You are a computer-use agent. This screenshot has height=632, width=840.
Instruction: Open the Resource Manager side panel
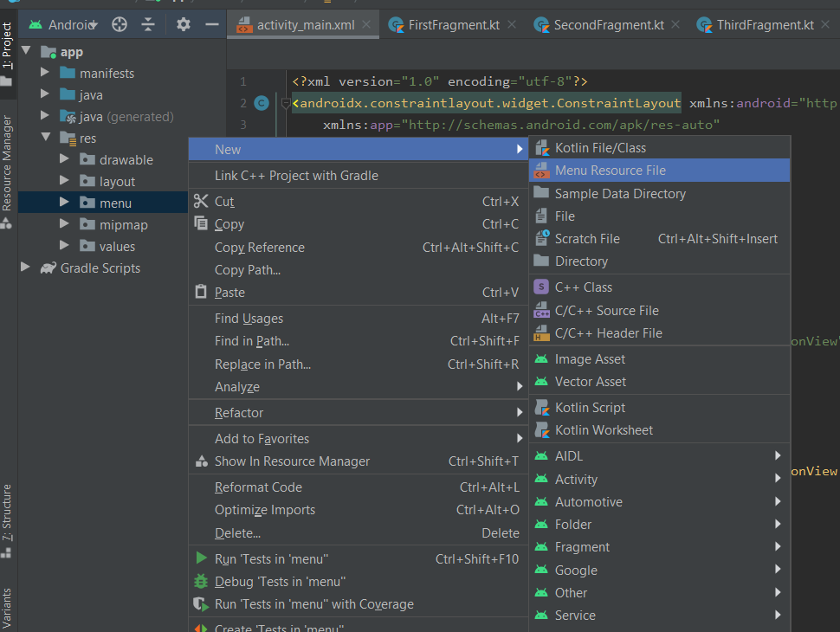point(7,164)
